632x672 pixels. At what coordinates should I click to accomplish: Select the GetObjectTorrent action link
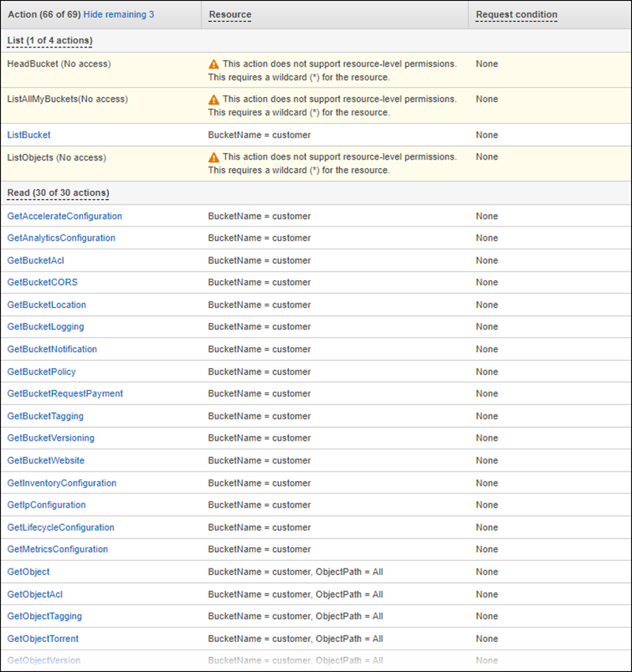tap(43, 639)
